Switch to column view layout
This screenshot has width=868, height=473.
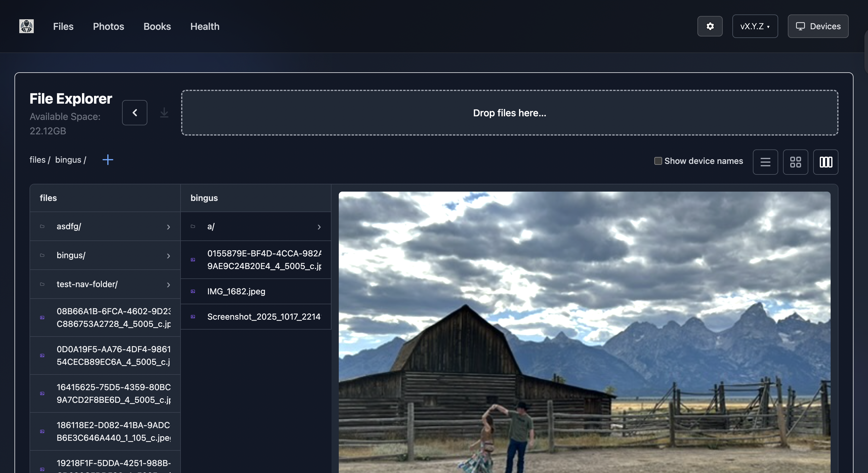826,162
